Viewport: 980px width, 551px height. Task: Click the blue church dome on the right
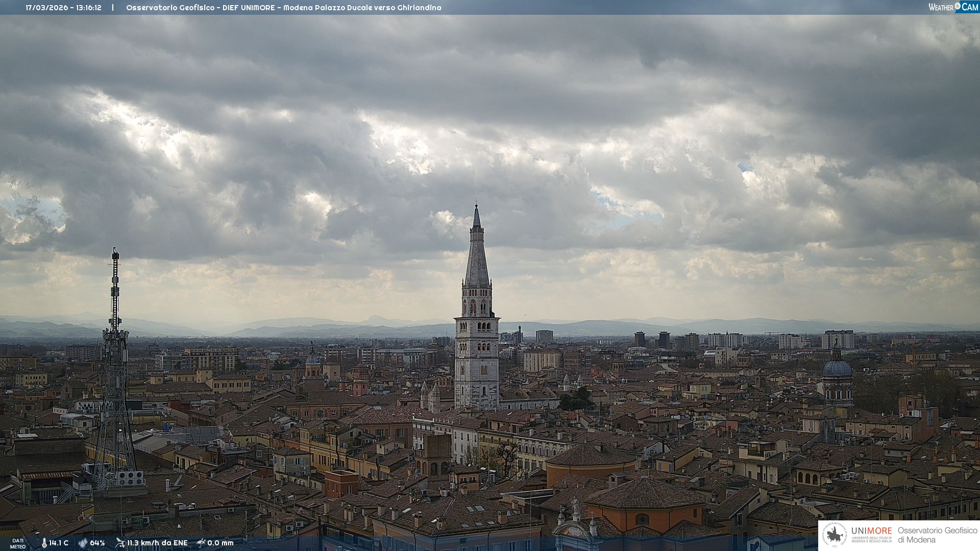(x=838, y=367)
